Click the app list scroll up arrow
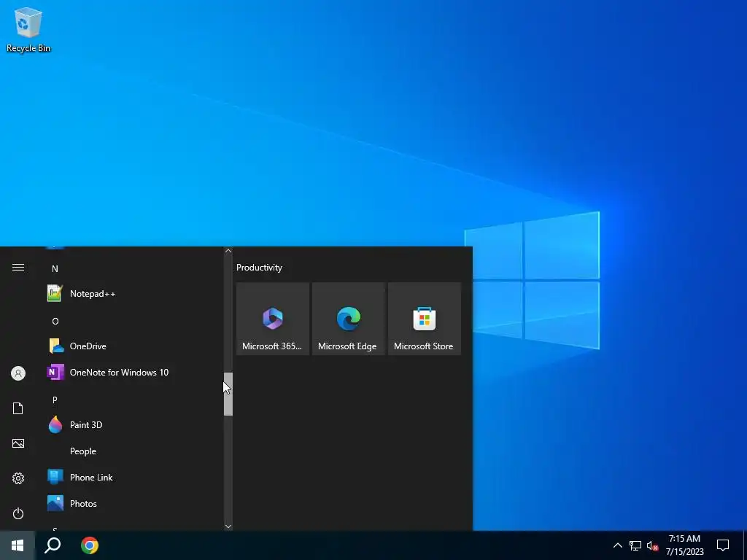747x560 pixels. click(x=228, y=251)
